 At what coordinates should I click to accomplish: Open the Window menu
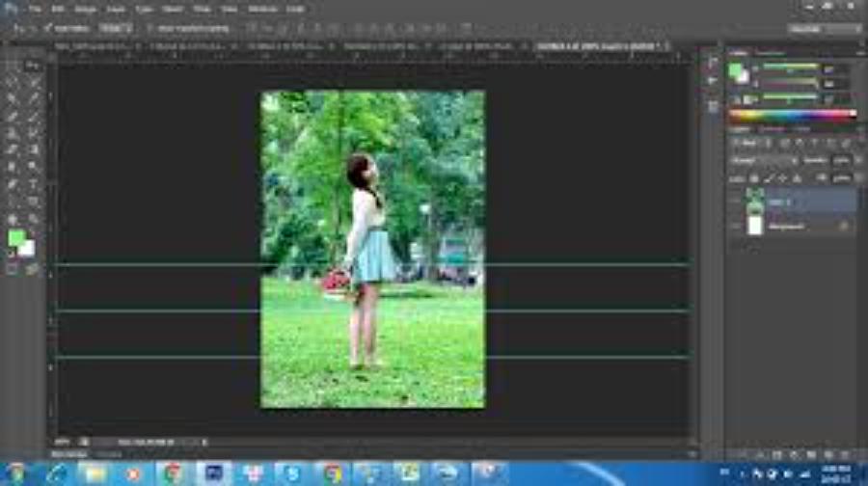[261, 8]
